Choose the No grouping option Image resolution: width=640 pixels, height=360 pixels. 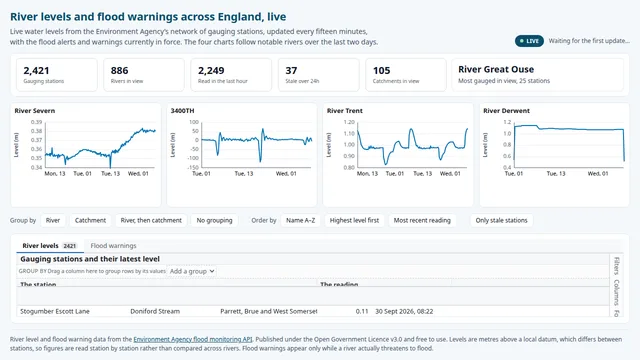coord(214,220)
